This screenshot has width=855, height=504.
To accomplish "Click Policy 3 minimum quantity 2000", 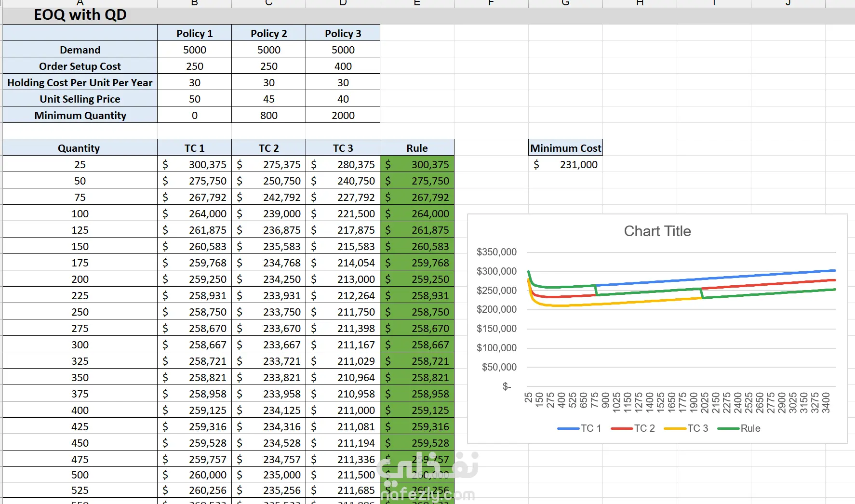I will [x=343, y=115].
